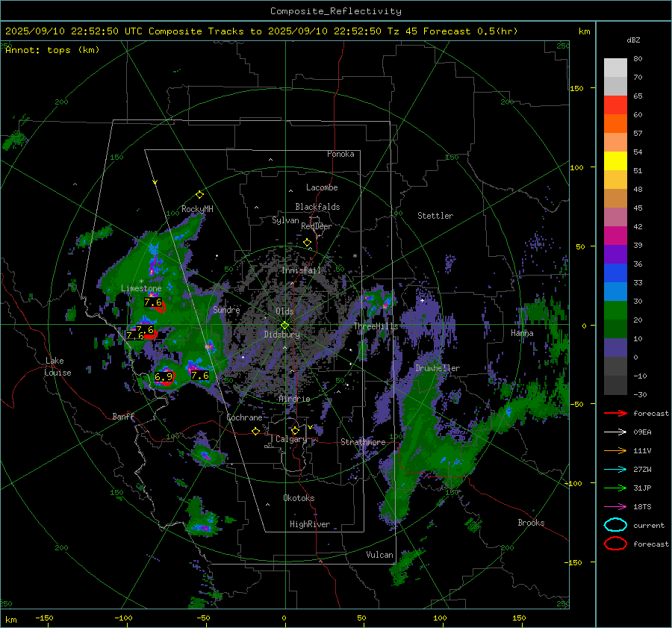672x628 pixels.
Task: Click the Lake Louise label
Action: point(57,367)
